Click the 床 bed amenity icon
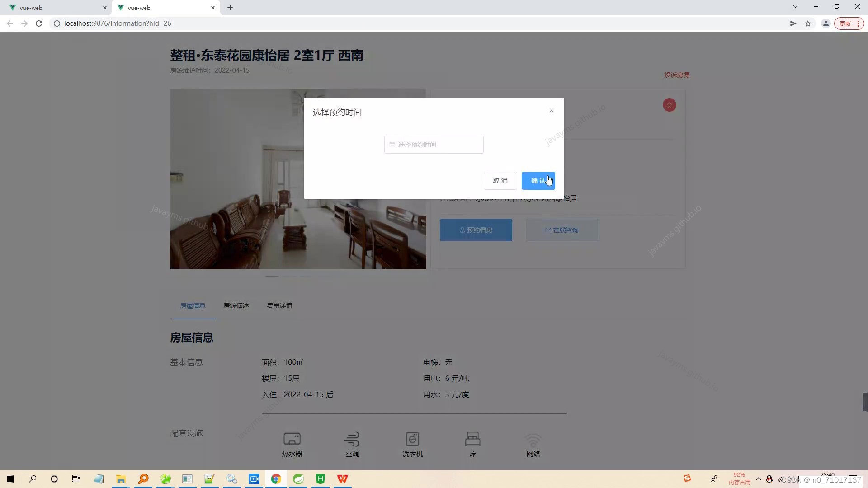 tap(473, 438)
